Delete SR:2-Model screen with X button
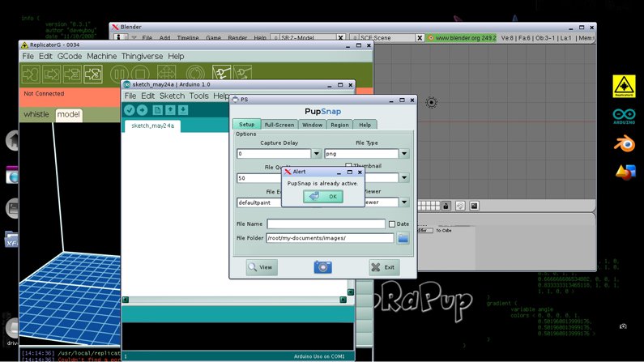This screenshot has height=362, width=644. 340,38
